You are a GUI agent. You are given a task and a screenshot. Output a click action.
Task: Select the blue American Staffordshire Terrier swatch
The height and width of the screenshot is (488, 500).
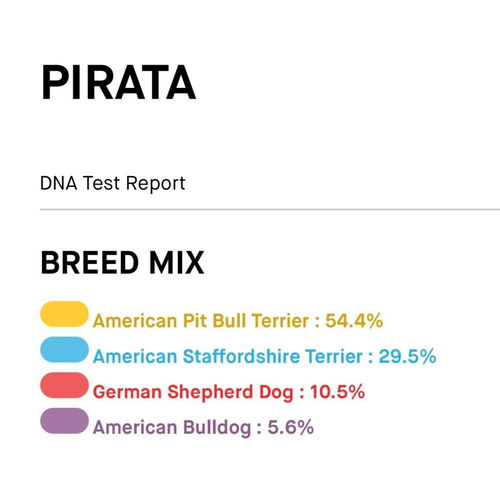64,349
